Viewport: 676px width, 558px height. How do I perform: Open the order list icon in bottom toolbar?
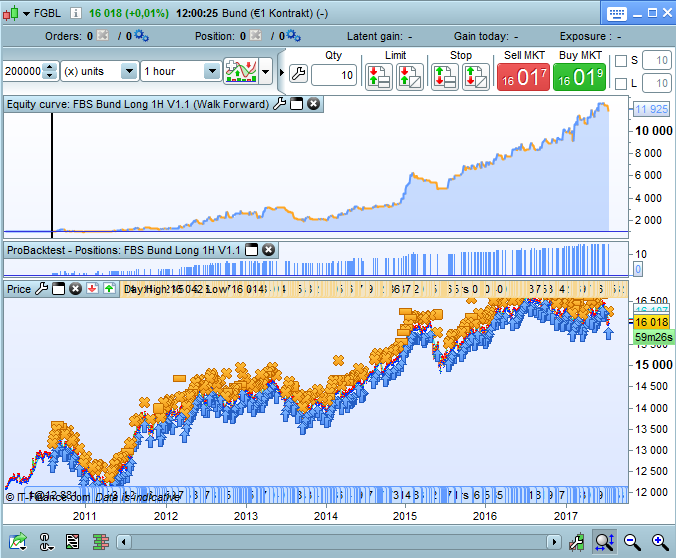tap(72, 542)
